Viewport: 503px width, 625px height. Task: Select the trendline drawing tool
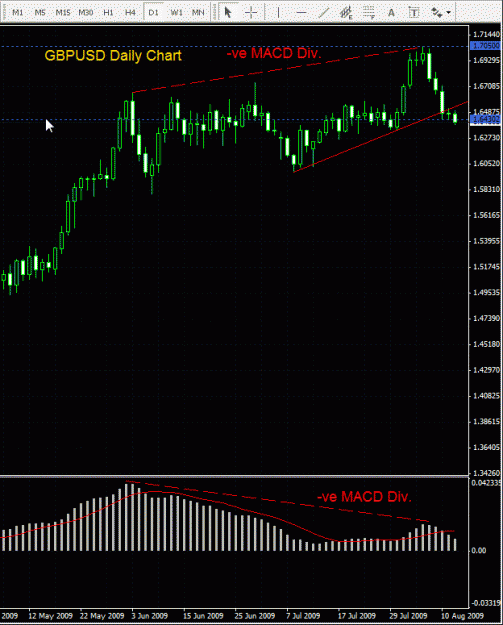point(324,13)
